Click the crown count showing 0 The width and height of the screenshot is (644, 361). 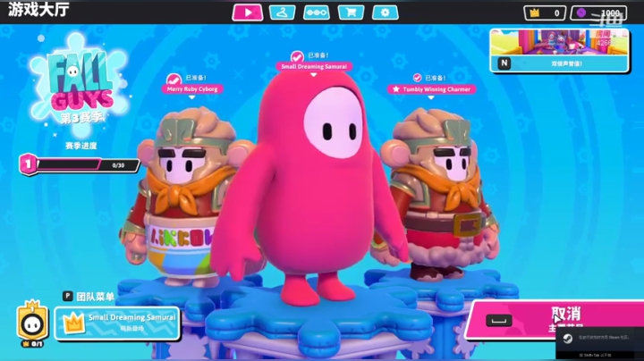pyautogui.click(x=545, y=13)
